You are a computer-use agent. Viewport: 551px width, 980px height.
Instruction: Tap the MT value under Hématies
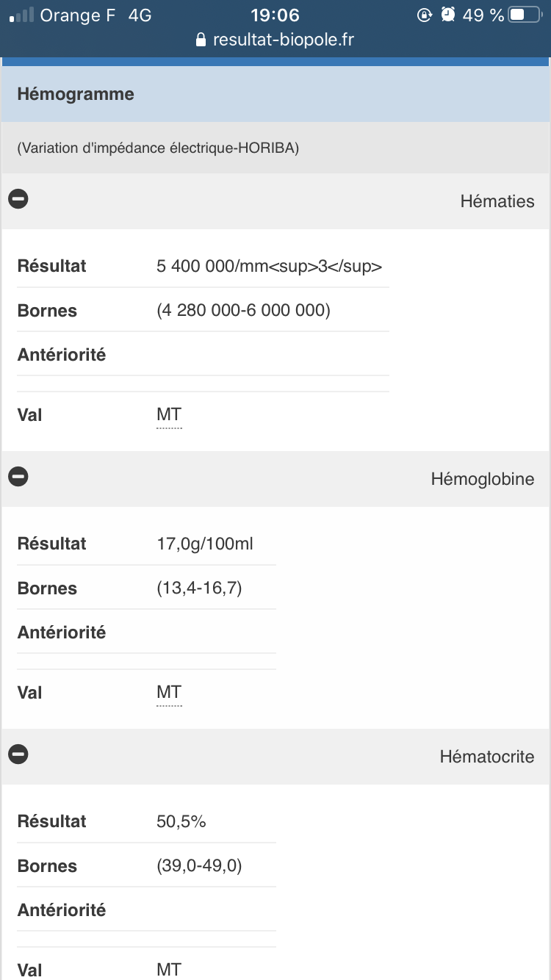(x=169, y=415)
